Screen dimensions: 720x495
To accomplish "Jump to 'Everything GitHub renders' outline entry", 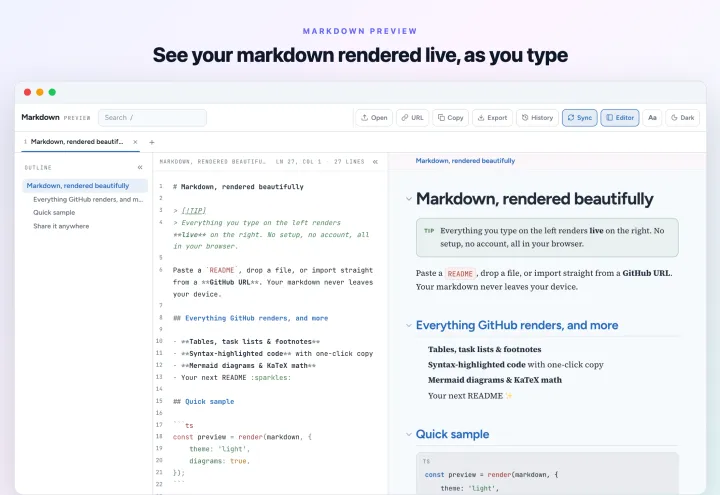I will coord(88,199).
